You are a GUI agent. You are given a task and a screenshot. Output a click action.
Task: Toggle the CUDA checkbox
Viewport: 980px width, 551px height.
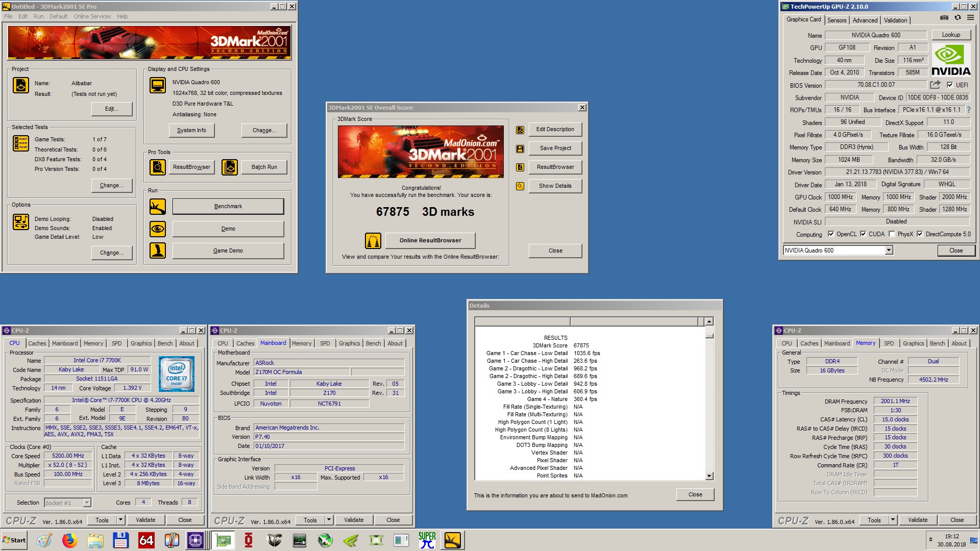[x=863, y=234]
